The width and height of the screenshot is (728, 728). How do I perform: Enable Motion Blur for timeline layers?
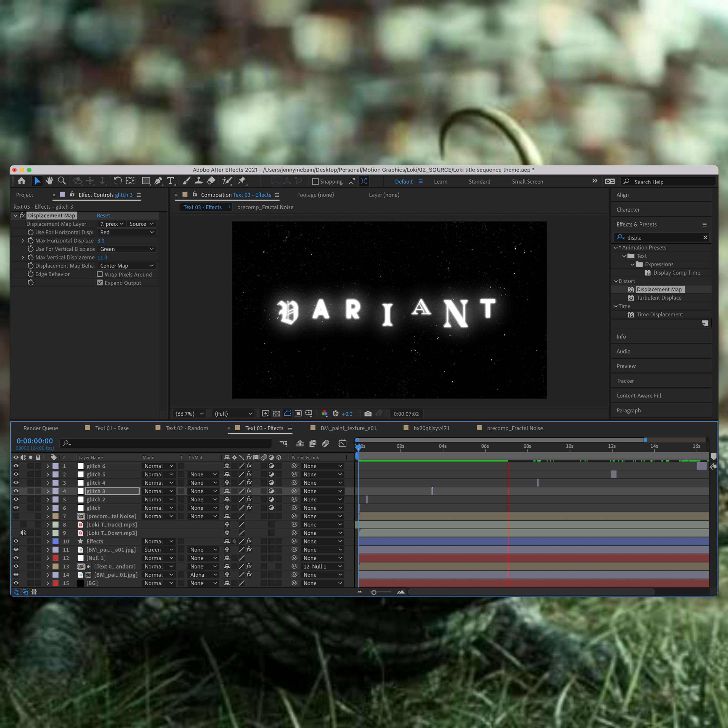(326, 444)
